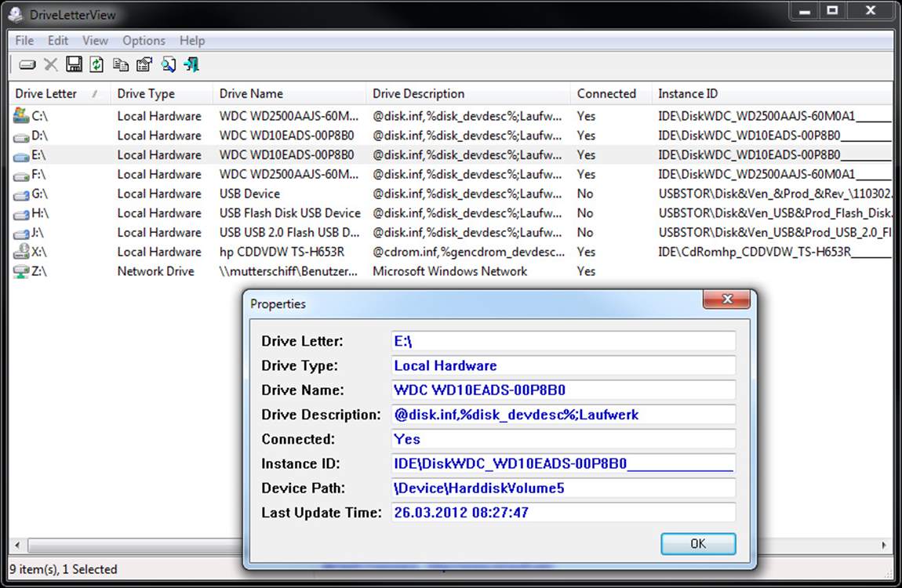This screenshot has width=902, height=588.
Task: Select the 'Network Drive' type cell
Action: 156,271
